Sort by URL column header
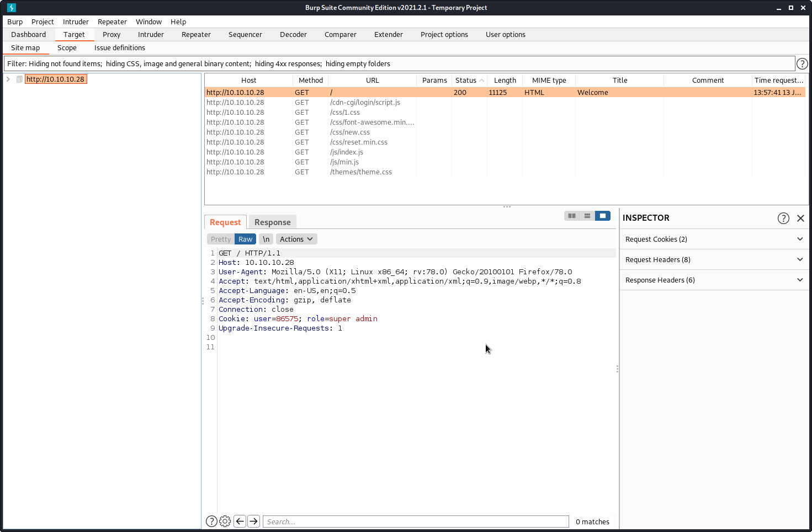The height and width of the screenshot is (532, 812). point(373,81)
